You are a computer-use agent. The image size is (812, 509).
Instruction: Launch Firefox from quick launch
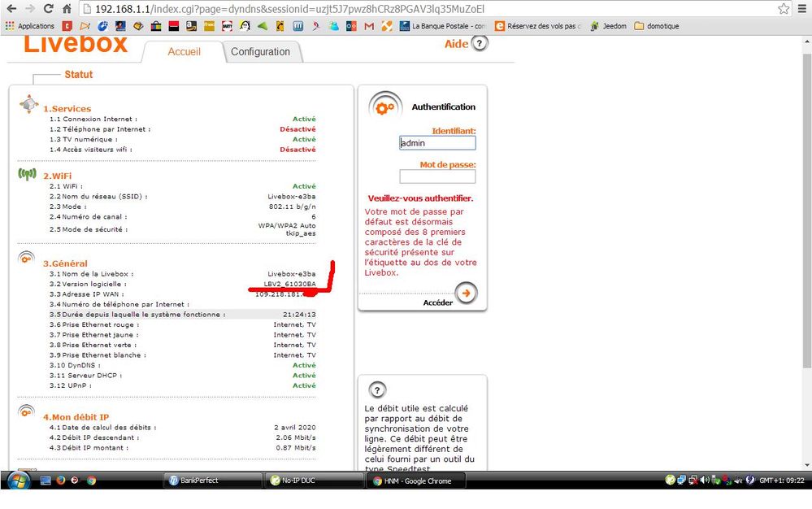point(61,481)
